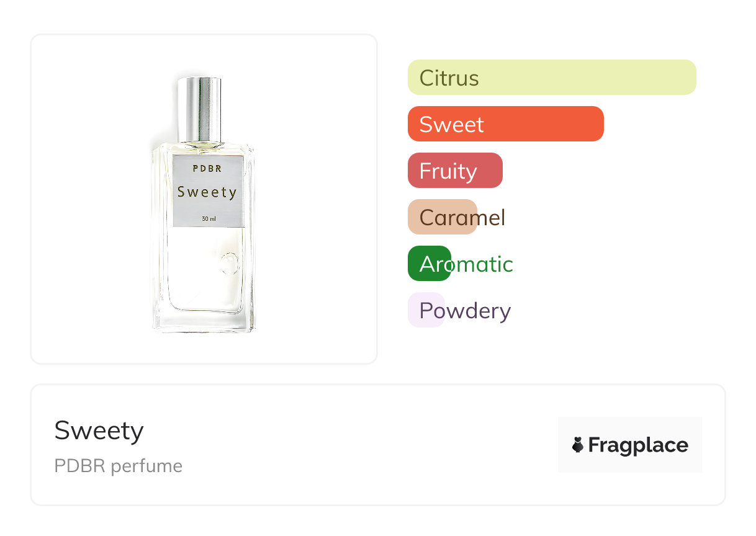Click the Fragplace wordmark text
Viewport: 756px width, 536px height.
[x=638, y=445]
